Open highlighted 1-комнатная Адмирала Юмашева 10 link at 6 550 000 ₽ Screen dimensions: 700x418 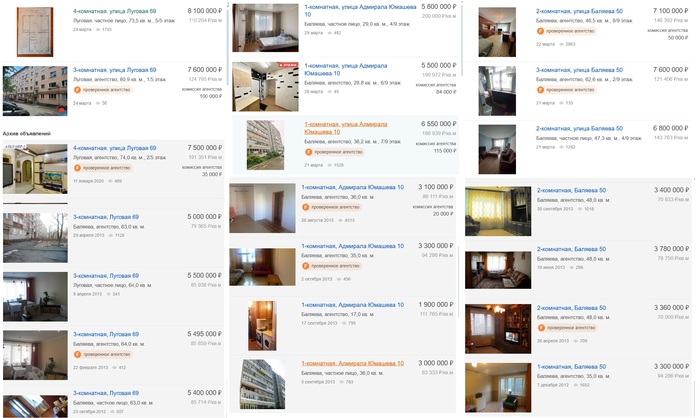[x=346, y=128]
